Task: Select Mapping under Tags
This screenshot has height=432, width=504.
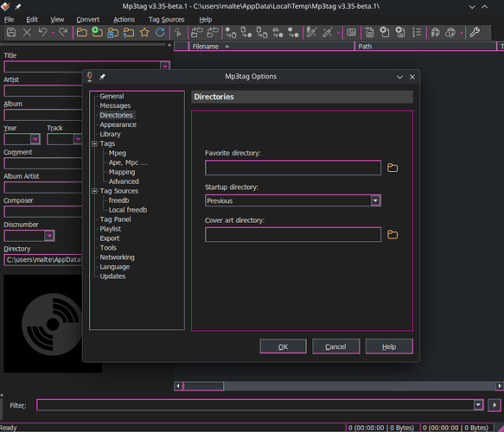Action: pos(122,172)
